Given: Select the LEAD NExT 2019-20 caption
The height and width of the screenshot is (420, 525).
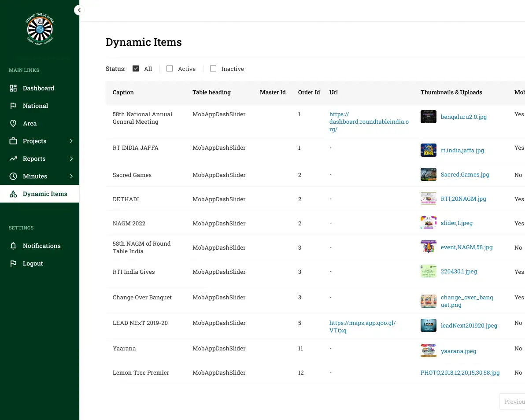Looking at the screenshot, I should (x=140, y=323).
